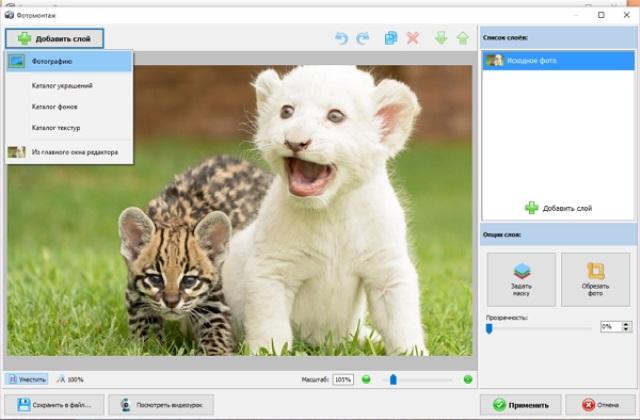The width and height of the screenshot is (640, 420).
Task: Click the zoom out green button
Action: coord(366,380)
